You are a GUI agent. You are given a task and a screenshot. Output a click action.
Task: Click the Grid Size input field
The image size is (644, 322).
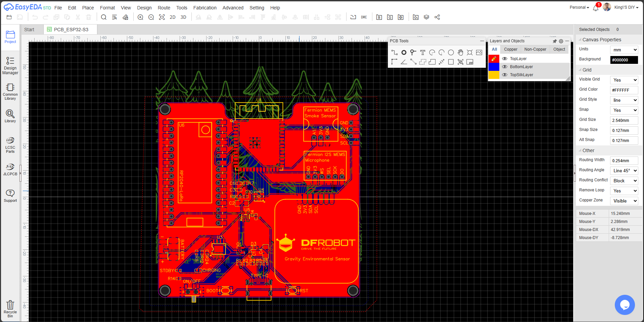[x=624, y=120]
